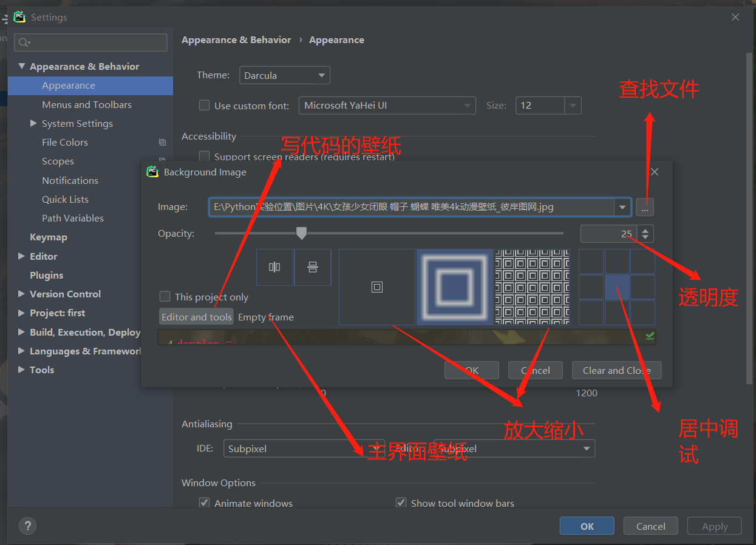Decrease opacity with the stepper down arrow
The image size is (756, 545).
tap(647, 237)
